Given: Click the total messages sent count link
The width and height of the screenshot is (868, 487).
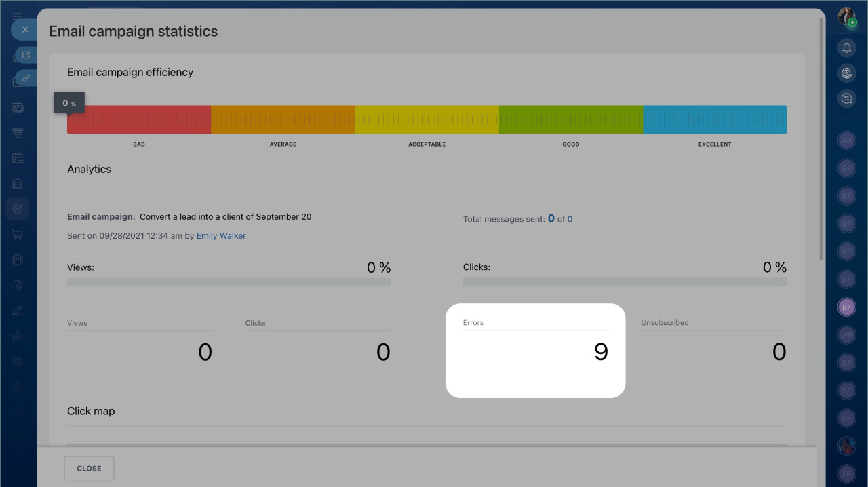Looking at the screenshot, I should click(x=551, y=219).
